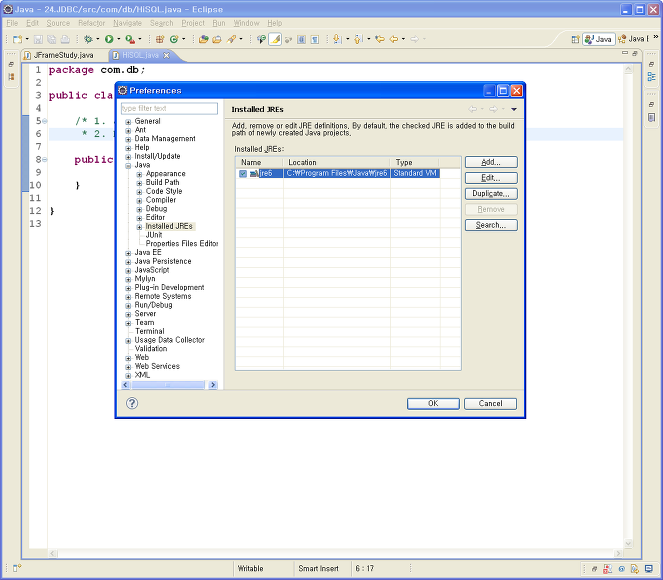663x580 pixels.
Task: Collapse the Java preferences node
Action: tap(128, 166)
